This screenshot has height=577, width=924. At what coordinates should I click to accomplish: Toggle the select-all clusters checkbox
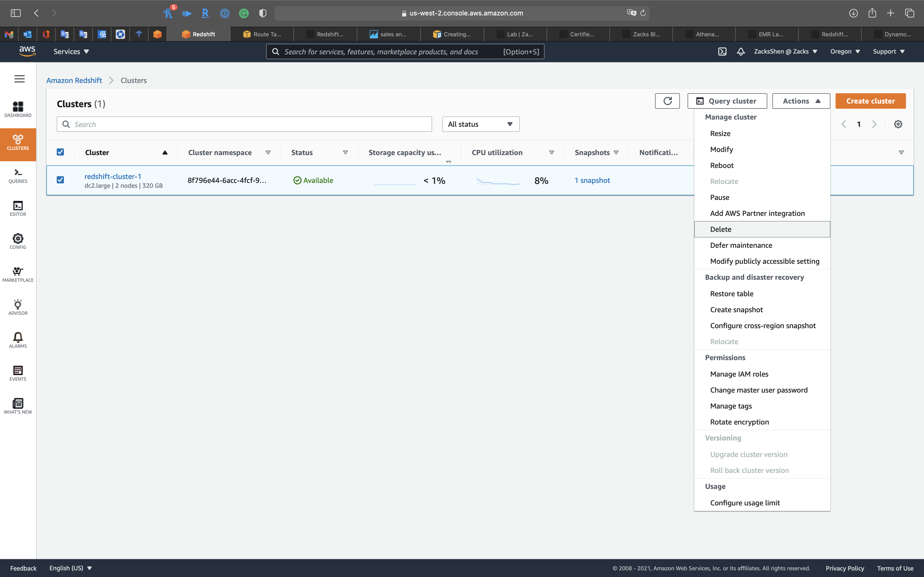tap(60, 152)
